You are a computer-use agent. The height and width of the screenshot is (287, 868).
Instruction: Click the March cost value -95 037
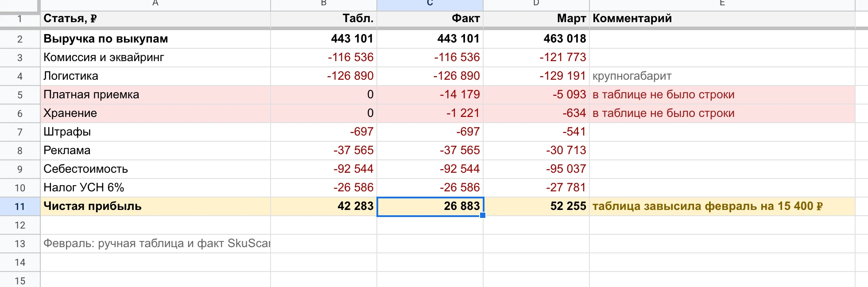536,169
